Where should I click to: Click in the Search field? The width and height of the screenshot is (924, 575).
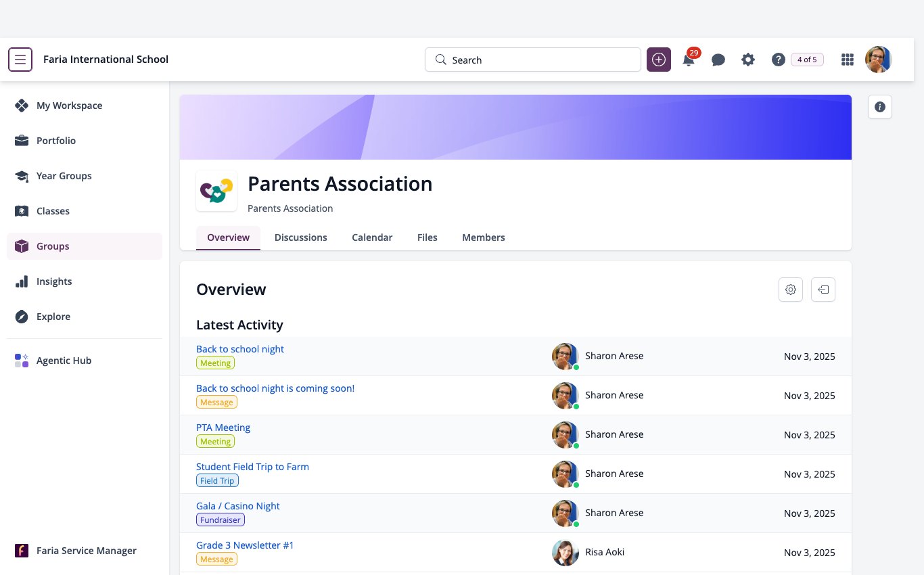coord(533,60)
